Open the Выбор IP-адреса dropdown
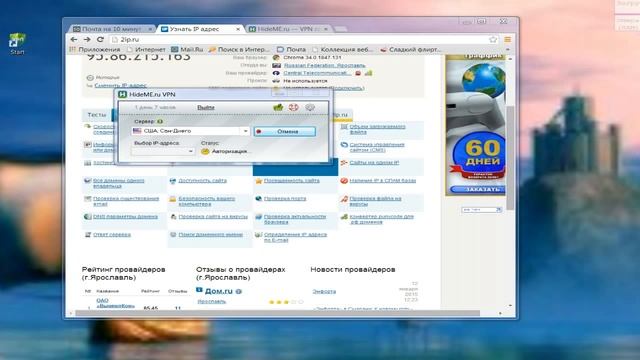 163,151
